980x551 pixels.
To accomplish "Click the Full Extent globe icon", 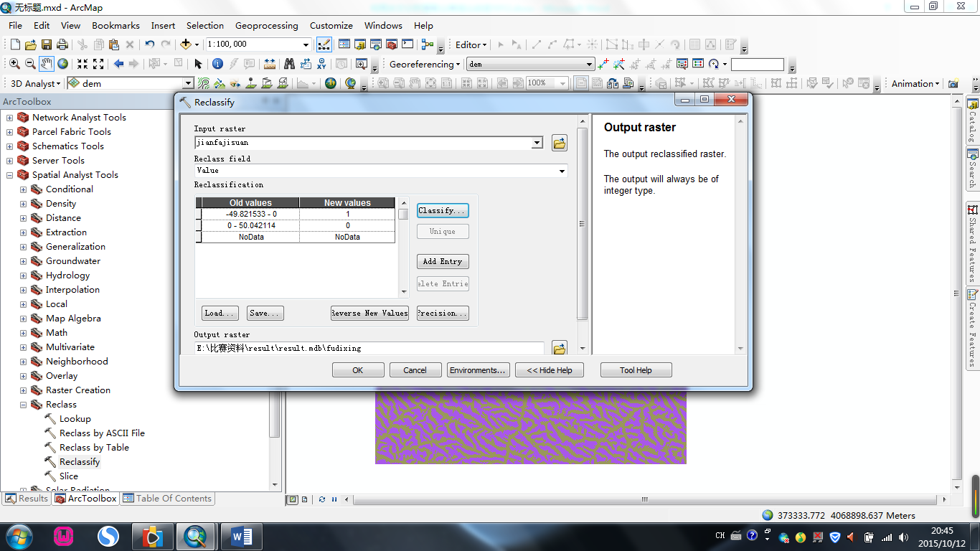I will click(63, 64).
